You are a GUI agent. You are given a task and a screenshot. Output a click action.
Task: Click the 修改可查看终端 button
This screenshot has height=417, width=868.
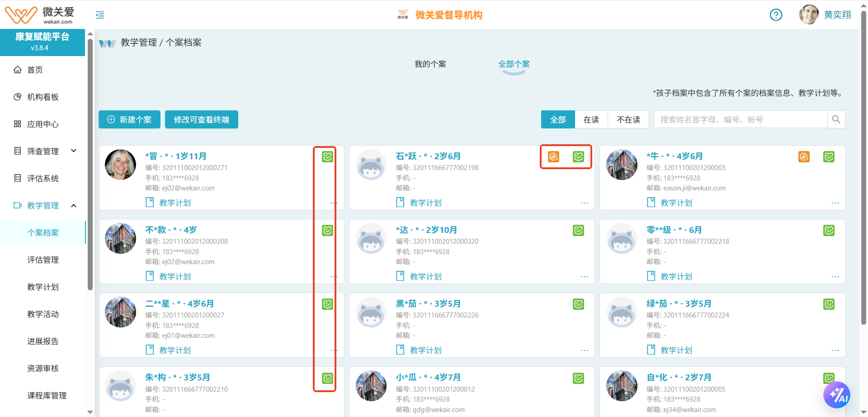[201, 119]
